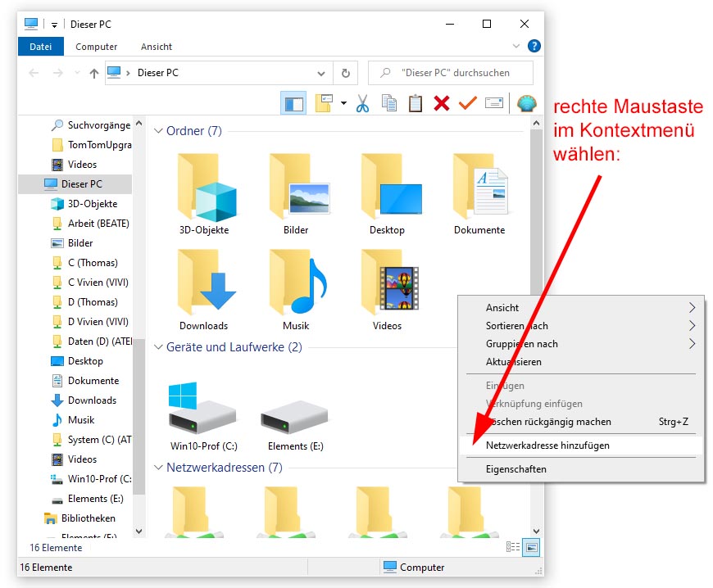Open the blue Datei menu button
Screen dimensions: 713x588
(x=41, y=47)
